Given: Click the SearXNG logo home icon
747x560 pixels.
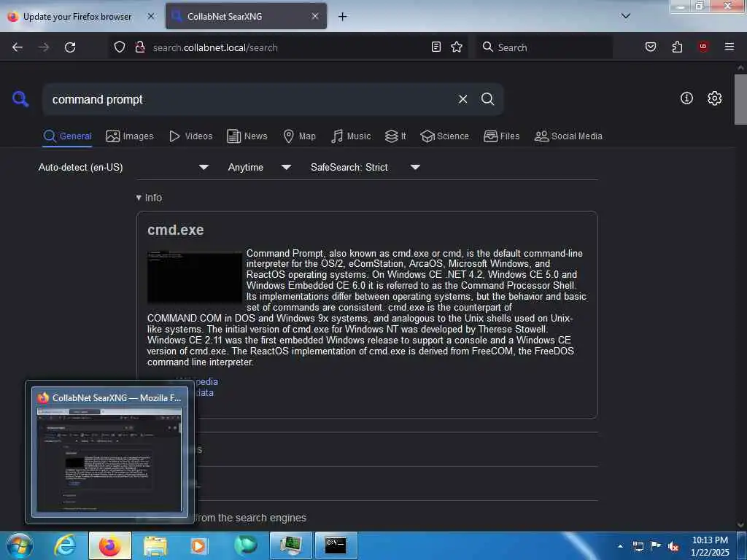Looking at the screenshot, I should click(20, 99).
